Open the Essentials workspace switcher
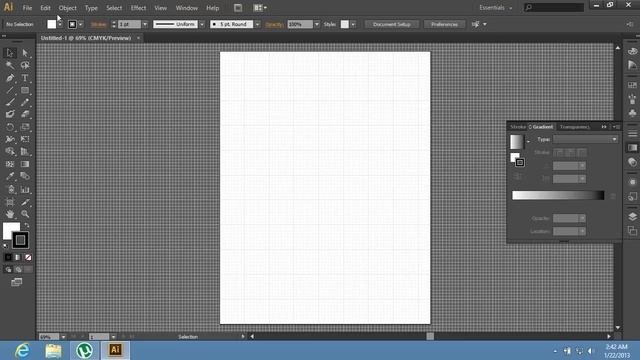Viewport: 640px width, 360px height. [x=496, y=8]
